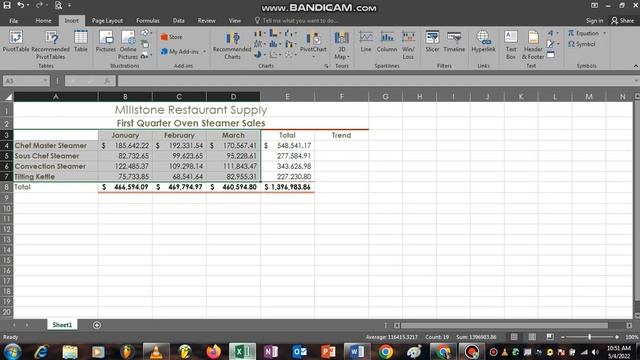
Task: Switch to the Data tab
Action: (x=178, y=20)
